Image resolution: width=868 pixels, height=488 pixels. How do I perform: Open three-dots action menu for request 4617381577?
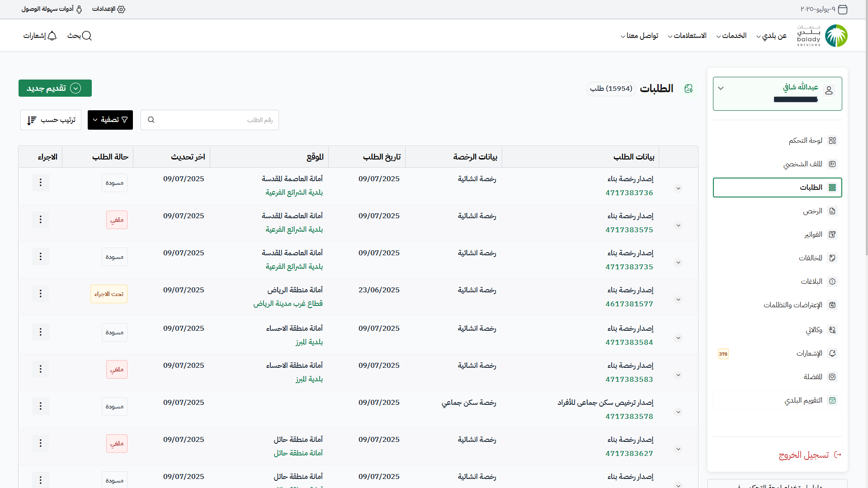click(41, 294)
